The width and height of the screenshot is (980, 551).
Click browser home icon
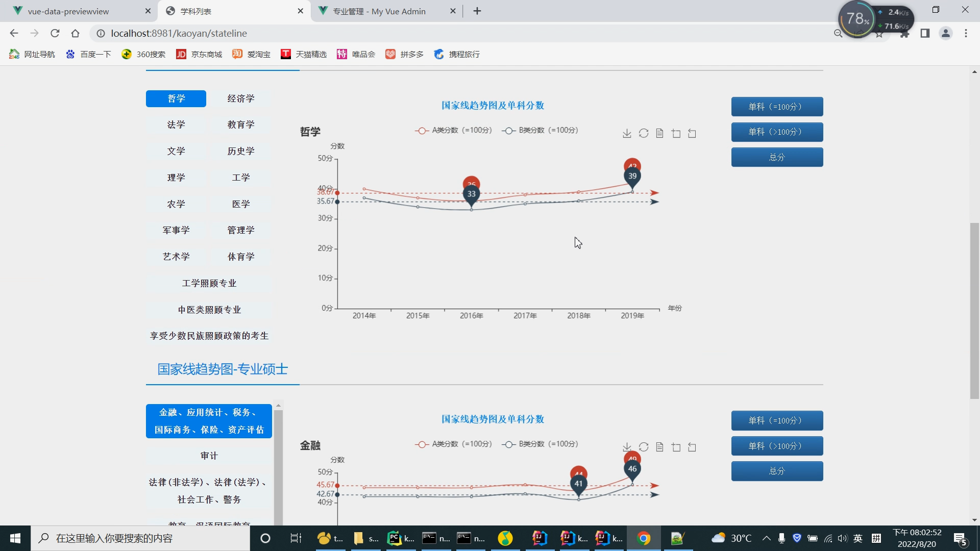[75, 33]
